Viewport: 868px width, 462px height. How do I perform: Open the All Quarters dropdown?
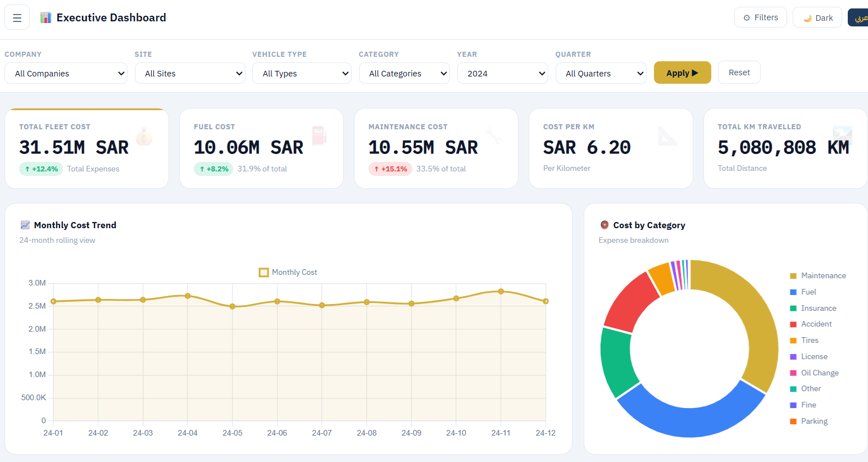coord(601,73)
